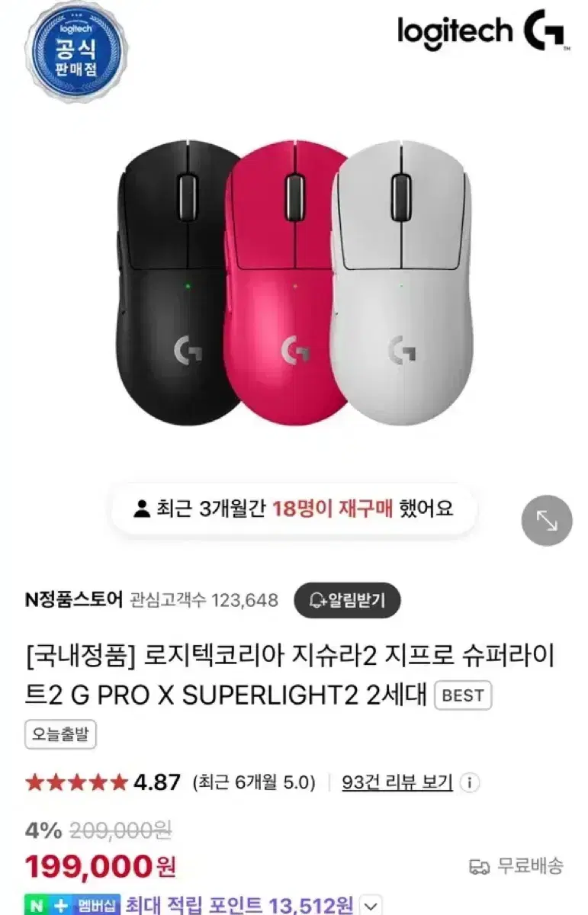Open the 93건 리뷰 보기 link
Viewport: 588px width, 915px height.
[397, 782]
